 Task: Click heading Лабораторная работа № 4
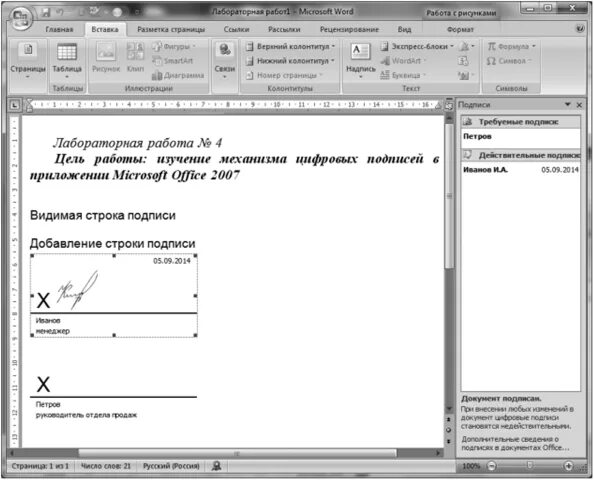[137, 143]
